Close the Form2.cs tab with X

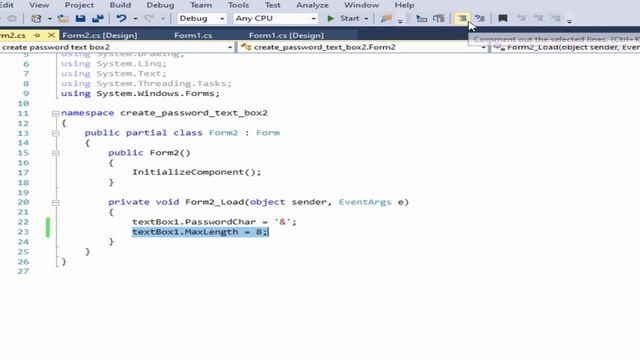(51, 36)
